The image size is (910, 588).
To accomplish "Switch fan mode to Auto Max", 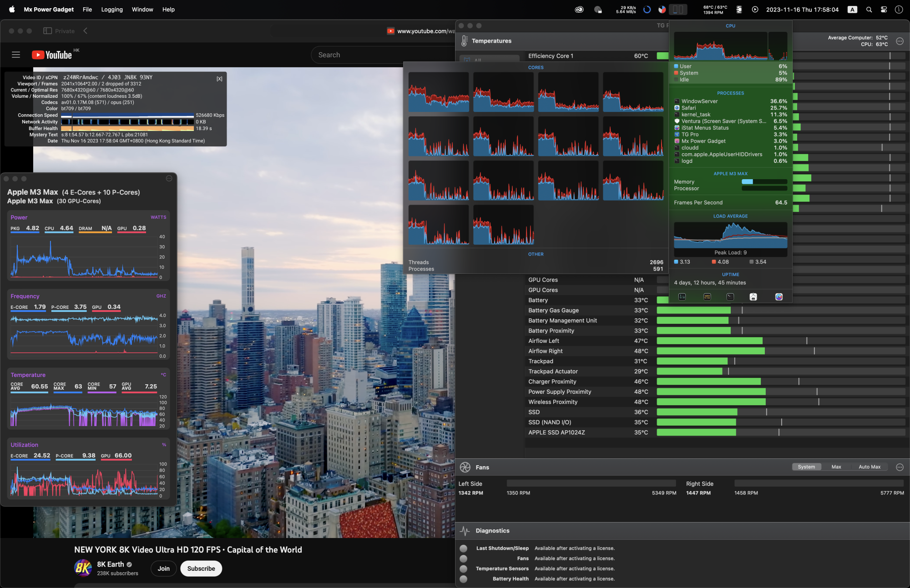I will (x=870, y=467).
